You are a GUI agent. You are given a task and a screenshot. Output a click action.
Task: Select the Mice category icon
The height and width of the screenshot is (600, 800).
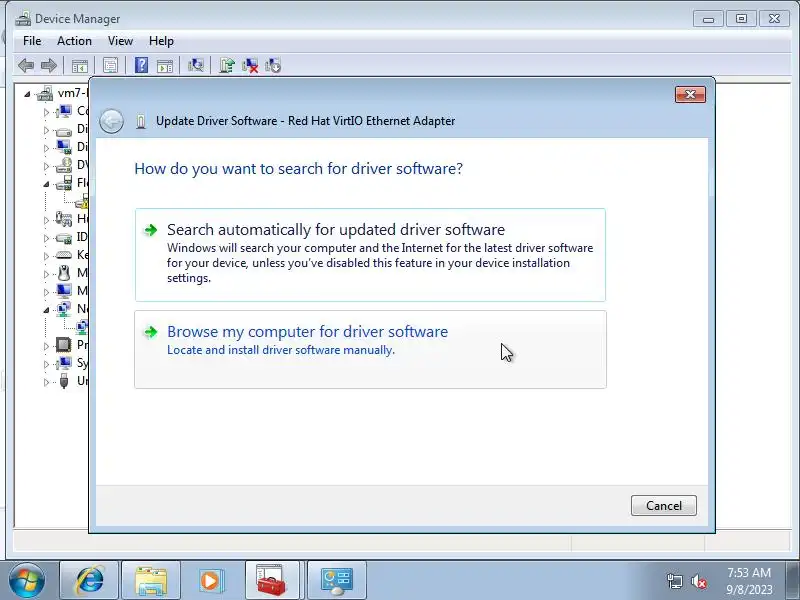tap(64, 273)
